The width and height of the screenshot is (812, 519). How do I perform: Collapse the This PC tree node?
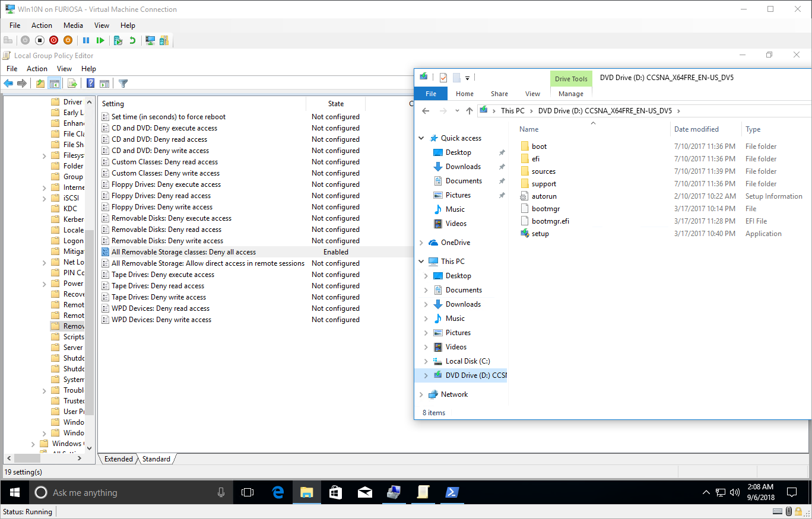click(x=421, y=262)
